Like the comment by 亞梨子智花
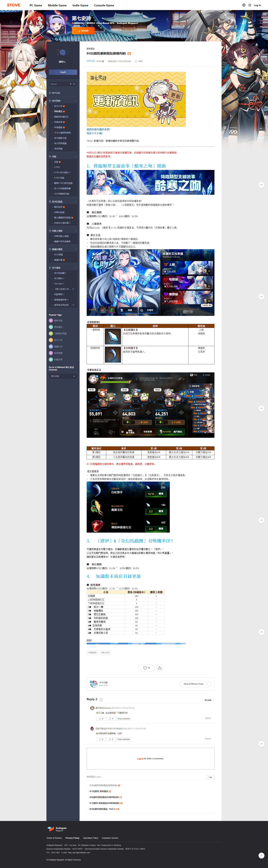Viewport: 268px width, 868px height. (x=101, y=739)
